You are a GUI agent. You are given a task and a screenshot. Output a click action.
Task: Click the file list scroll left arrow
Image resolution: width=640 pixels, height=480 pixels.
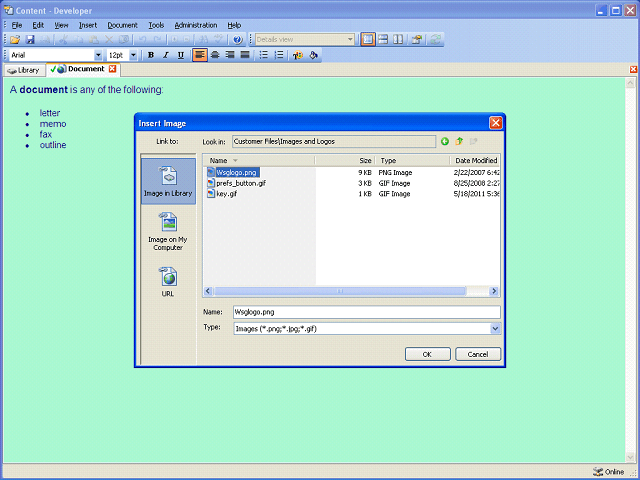pos(208,291)
